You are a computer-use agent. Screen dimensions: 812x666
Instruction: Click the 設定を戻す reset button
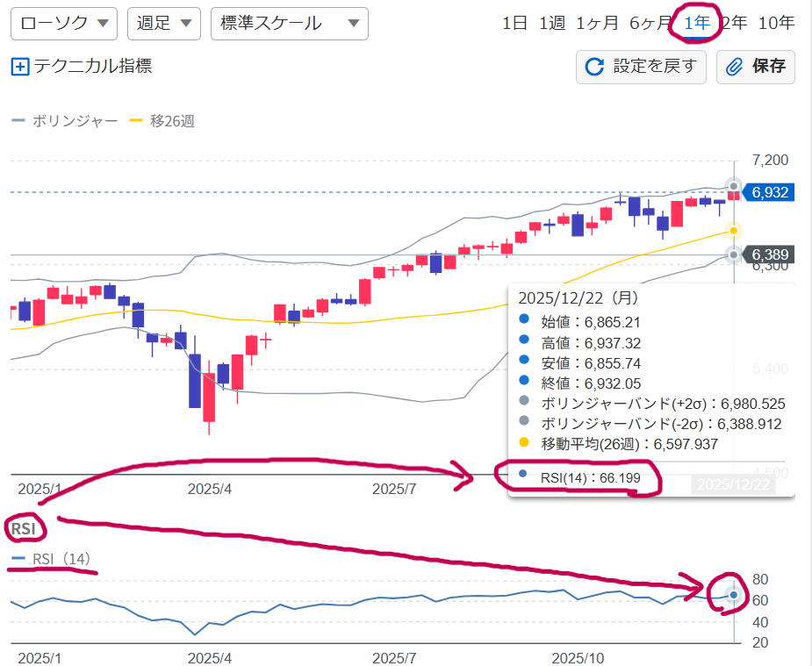click(641, 67)
